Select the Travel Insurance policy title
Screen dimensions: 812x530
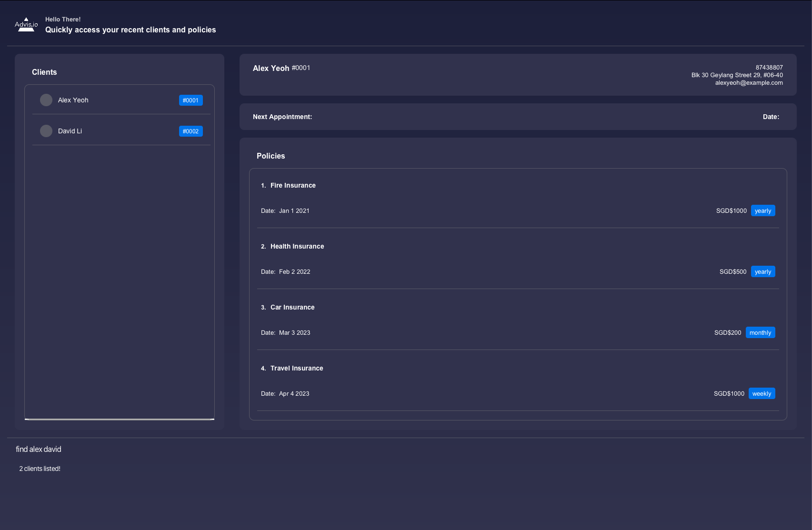[x=297, y=368]
